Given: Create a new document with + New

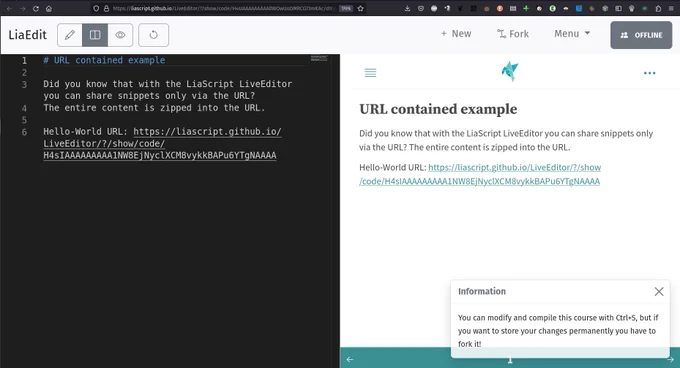Looking at the screenshot, I should (456, 34).
